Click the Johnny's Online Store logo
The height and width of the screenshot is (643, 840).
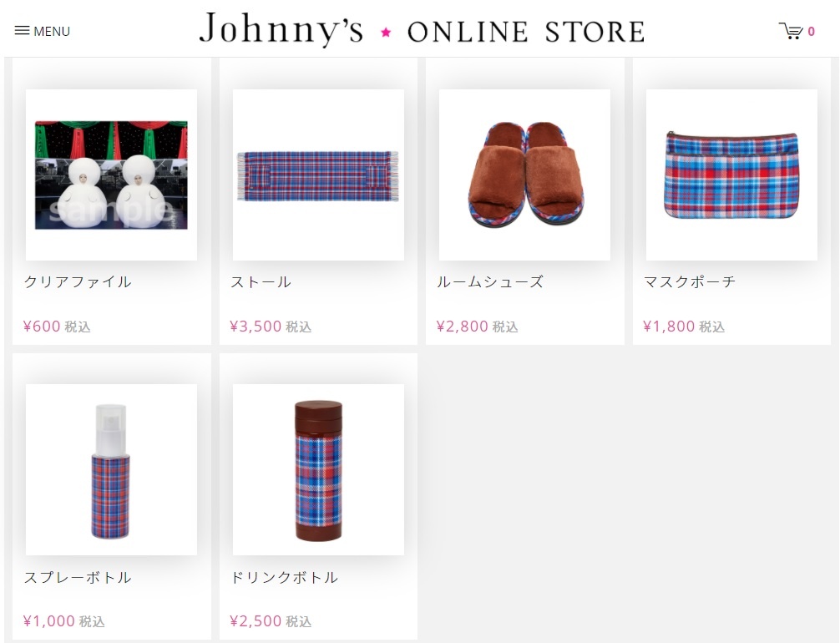tap(422, 29)
